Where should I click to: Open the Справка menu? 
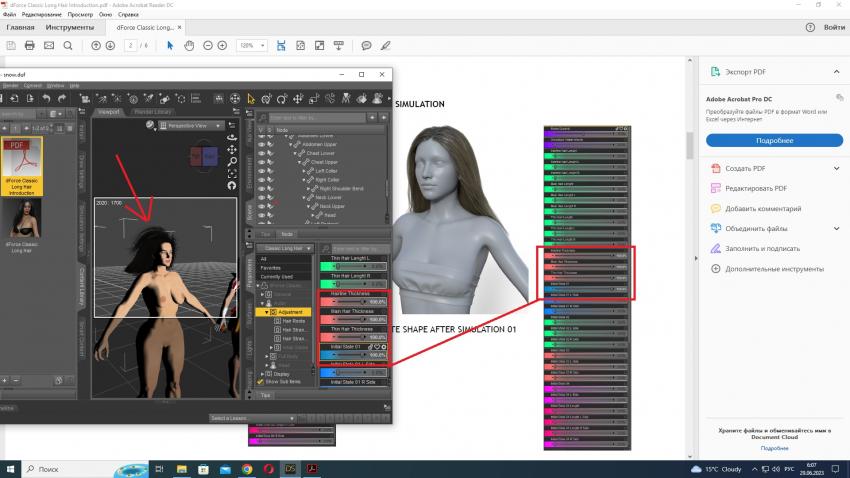tap(128, 15)
